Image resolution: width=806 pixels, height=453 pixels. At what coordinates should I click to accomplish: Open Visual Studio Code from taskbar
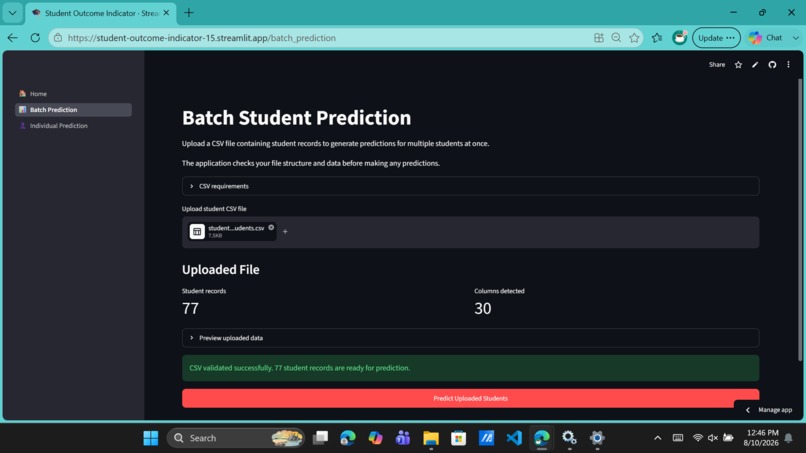(514, 438)
